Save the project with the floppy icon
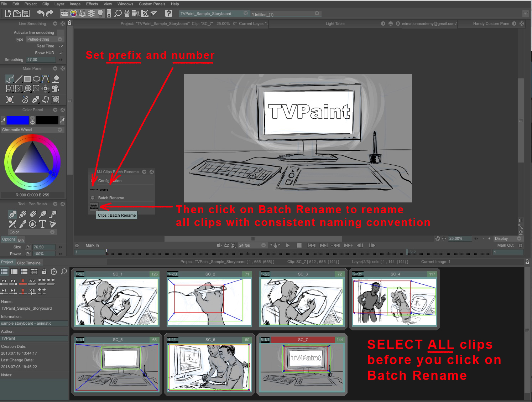532x402 pixels. 26,14
